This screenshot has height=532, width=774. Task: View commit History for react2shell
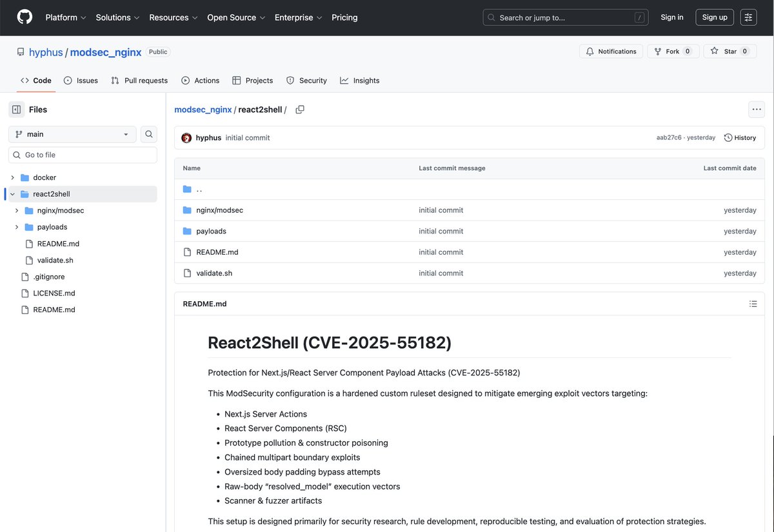click(740, 137)
